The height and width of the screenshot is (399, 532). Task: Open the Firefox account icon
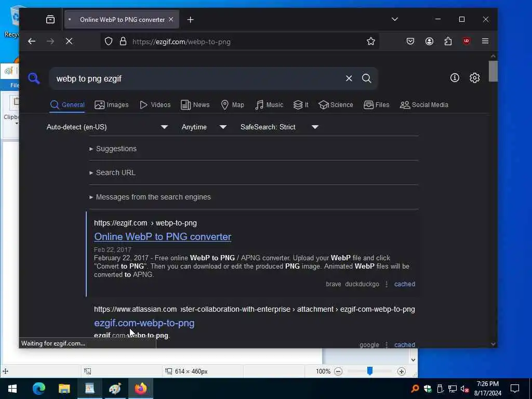point(429,42)
